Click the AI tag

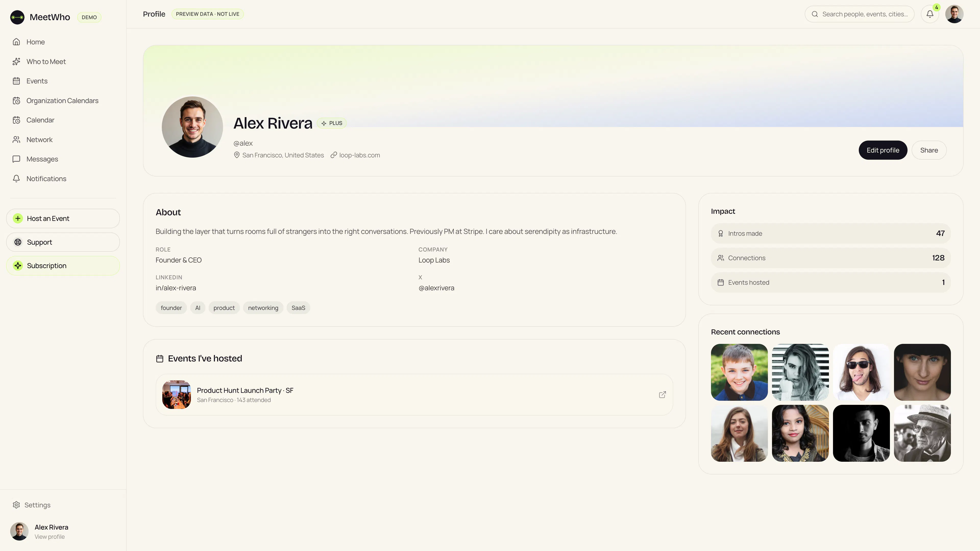pos(198,308)
